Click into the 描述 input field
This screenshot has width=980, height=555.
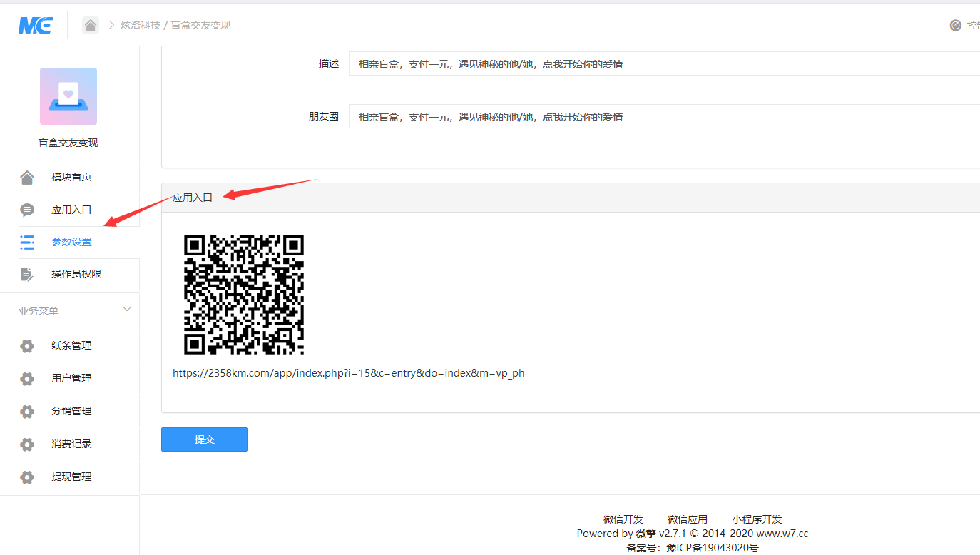click(x=664, y=63)
